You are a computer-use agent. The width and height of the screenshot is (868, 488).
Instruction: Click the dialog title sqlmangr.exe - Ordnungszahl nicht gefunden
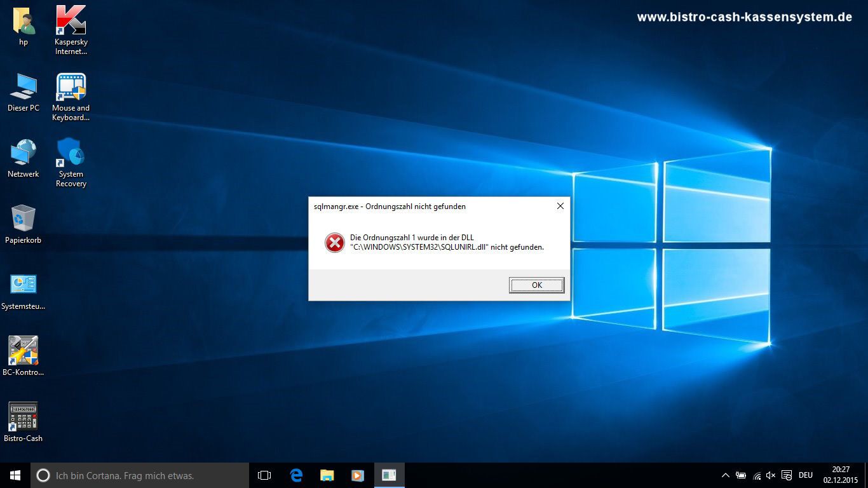[390, 207]
